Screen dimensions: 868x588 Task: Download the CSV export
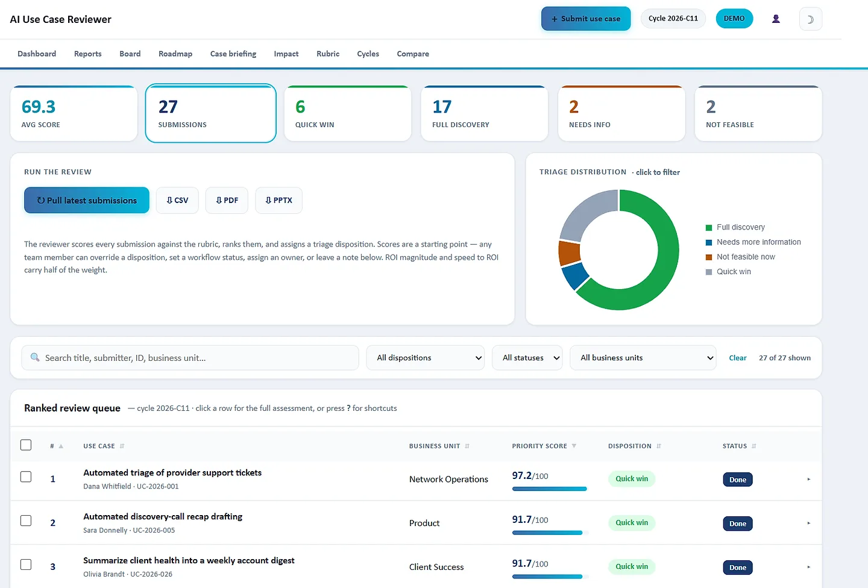pos(177,201)
